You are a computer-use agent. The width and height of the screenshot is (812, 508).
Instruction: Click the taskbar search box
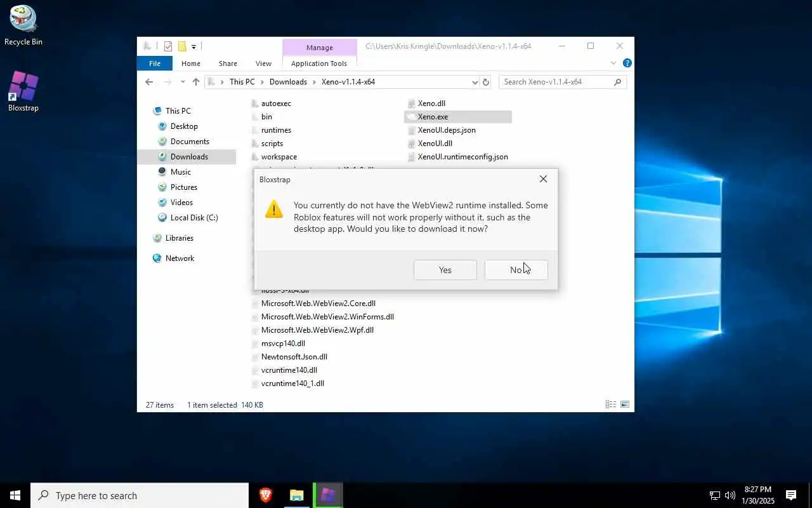[140, 495]
